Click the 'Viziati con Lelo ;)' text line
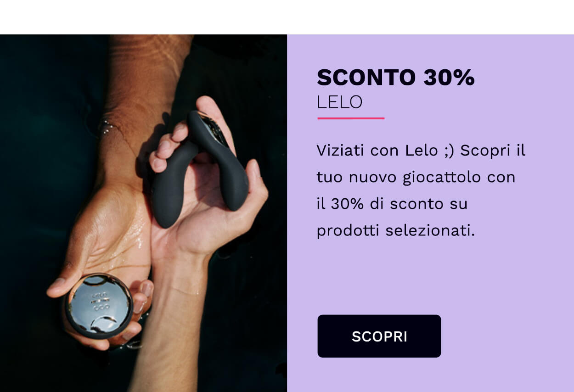The width and height of the screenshot is (574, 392). (x=385, y=150)
